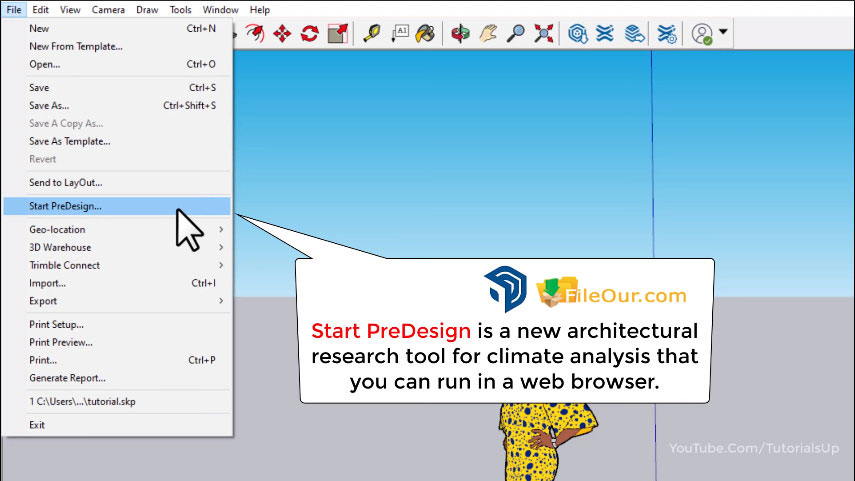Select Send to LayOut option
Viewport: 855px width, 481px height.
(66, 183)
